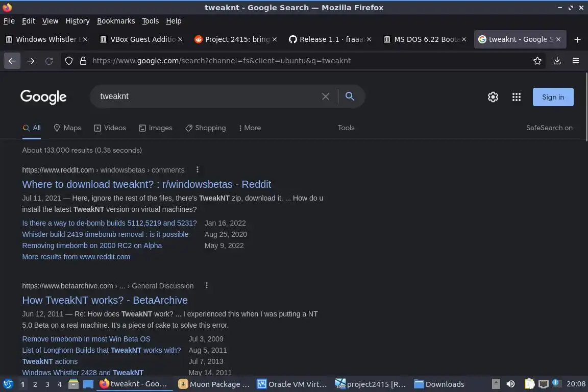Open the Firefox hamburger application menu
This screenshot has height=392, width=588.
click(x=576, y=61)
